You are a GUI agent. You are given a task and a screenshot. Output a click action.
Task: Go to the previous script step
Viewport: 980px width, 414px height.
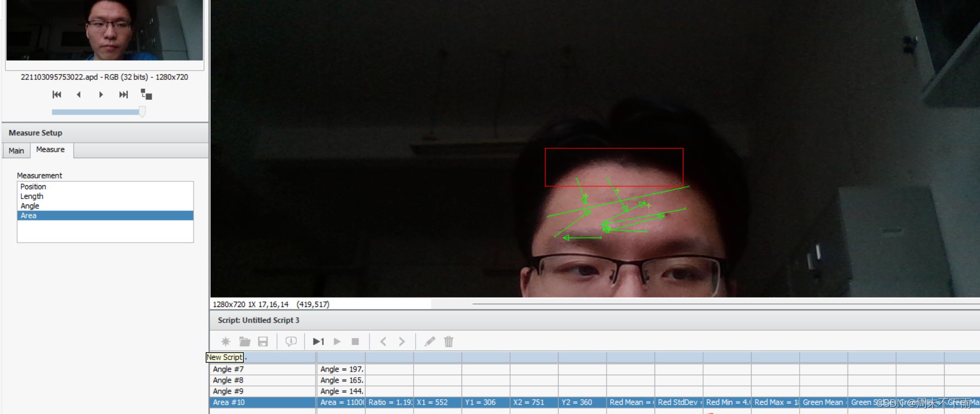[383, 342]
